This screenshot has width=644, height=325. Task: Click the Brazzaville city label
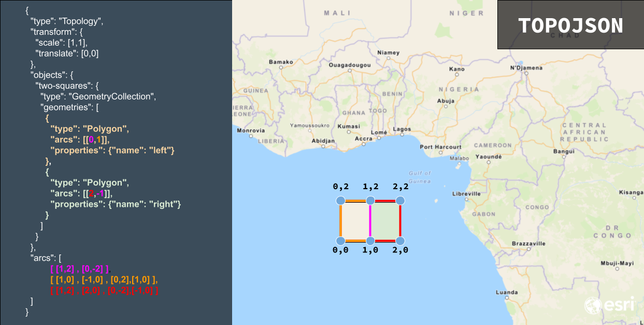tap(528, 243)
